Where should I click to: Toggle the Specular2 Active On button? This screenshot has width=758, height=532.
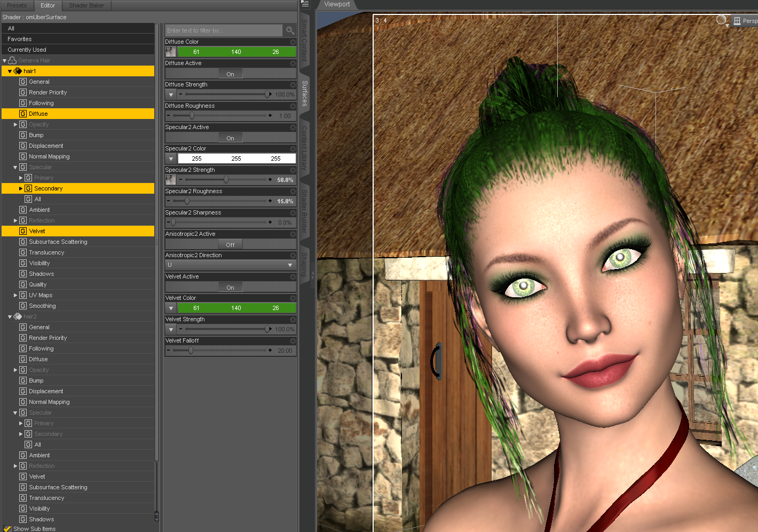coord(230,138)
